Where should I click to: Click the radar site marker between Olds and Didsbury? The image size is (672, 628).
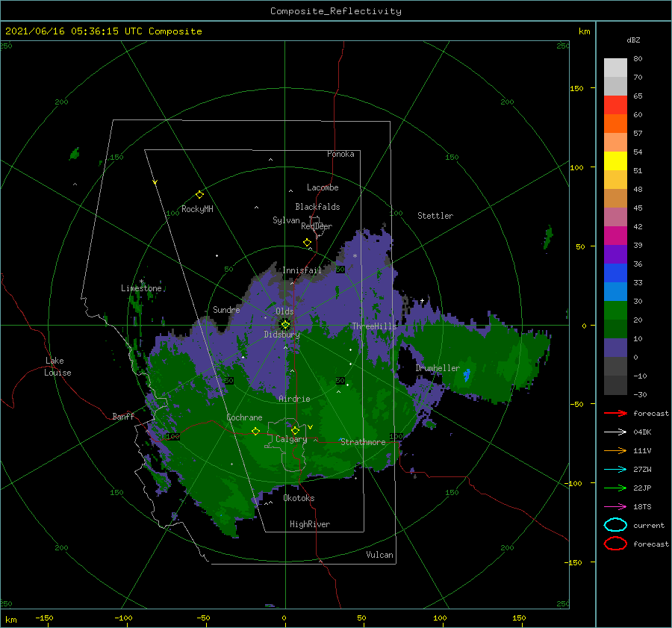285,325
